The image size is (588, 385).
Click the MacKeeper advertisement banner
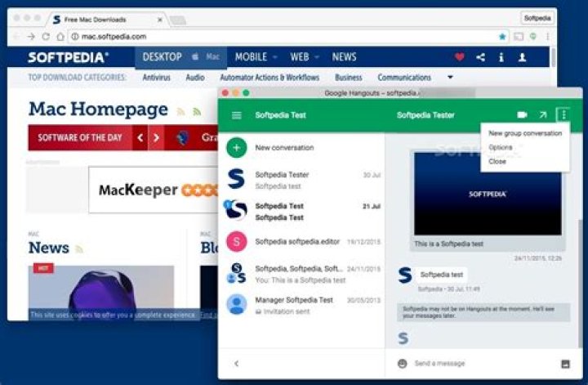coord(154,190)
